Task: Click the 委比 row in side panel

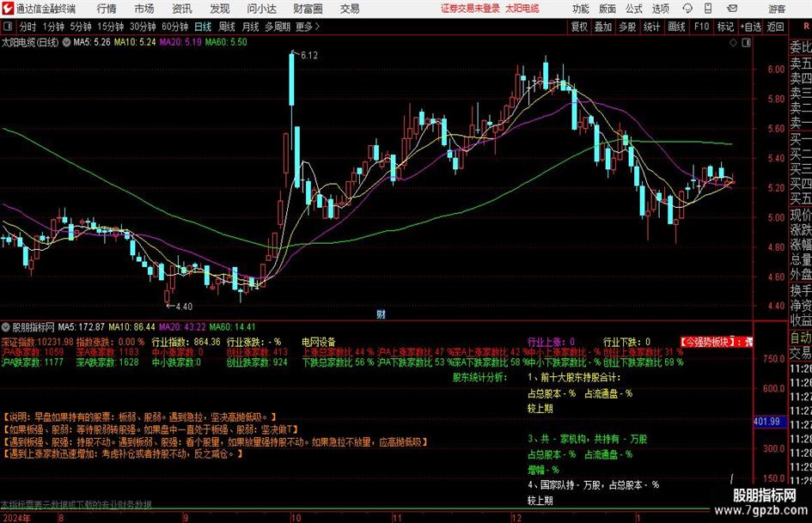Action: pos(801,47)
